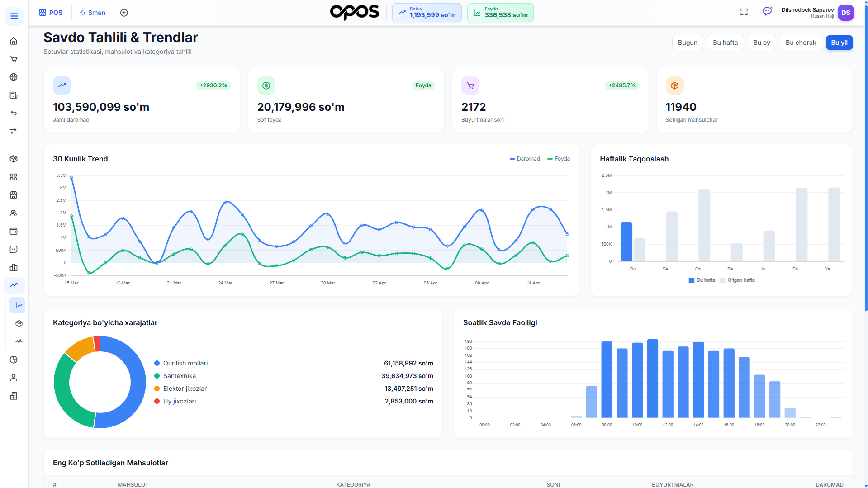The width and height of the screenshot is (868, 488).
Task: Switch to the POS tab
Action: [51, 13]
